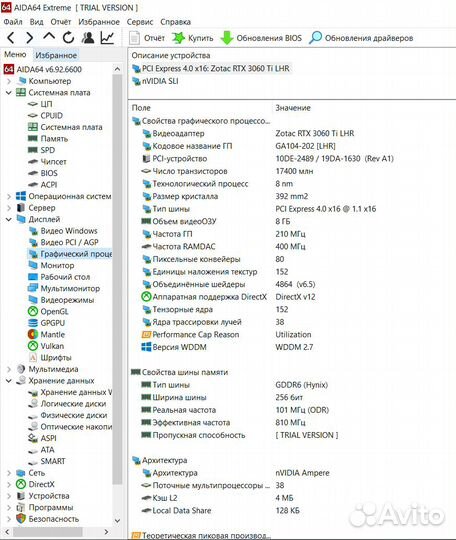Viewport: 456px width, 540px height.
Task: Open the SMART item
Action: coord(46,461)
